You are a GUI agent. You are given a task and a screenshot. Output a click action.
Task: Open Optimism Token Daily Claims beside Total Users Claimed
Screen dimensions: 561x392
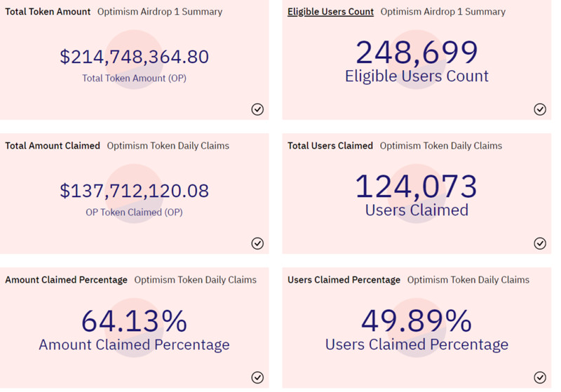441,146
